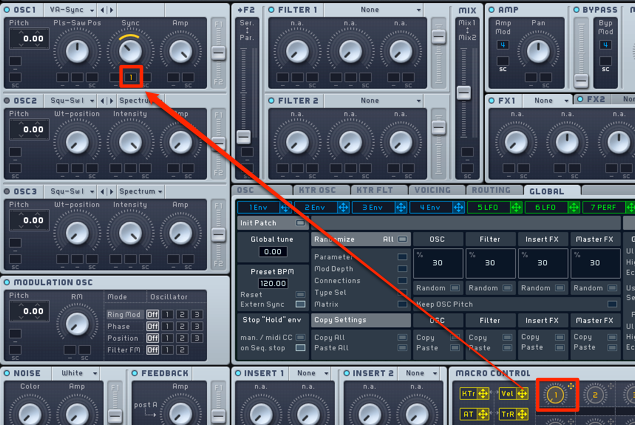Open Filter 2 type dropdown
635x425 pixels.
click(375, 100)
